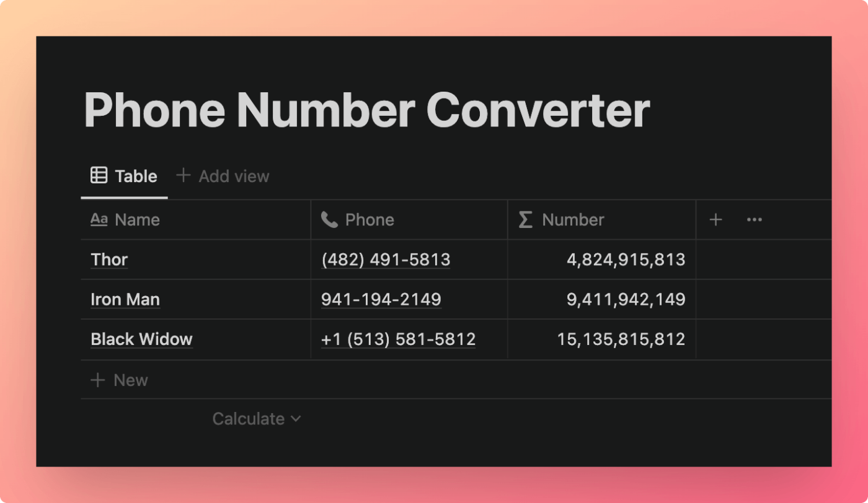Expand the Calculate dropdown chevron
The height and width of the screenshot is (503, 868).
(296, 419)
